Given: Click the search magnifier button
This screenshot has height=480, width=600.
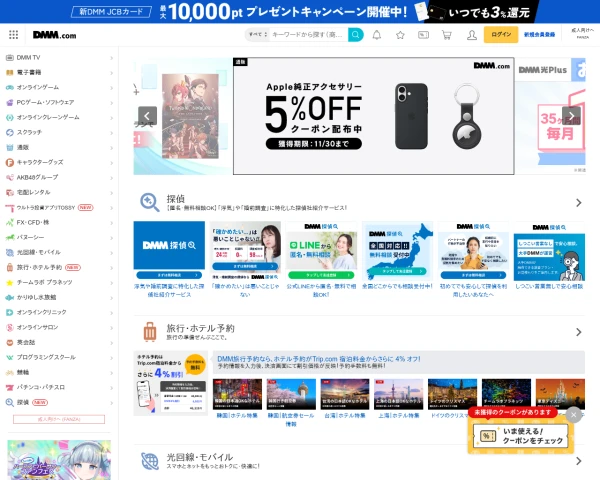Looking at the screenshot, I should pyautogui.click(x=355, y=35).
